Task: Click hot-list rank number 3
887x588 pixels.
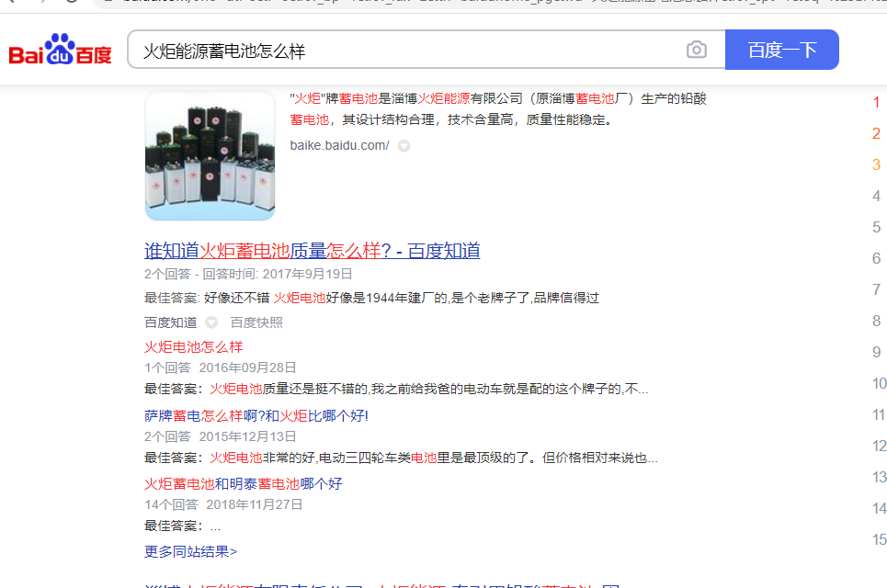Action: pos(876,164)
